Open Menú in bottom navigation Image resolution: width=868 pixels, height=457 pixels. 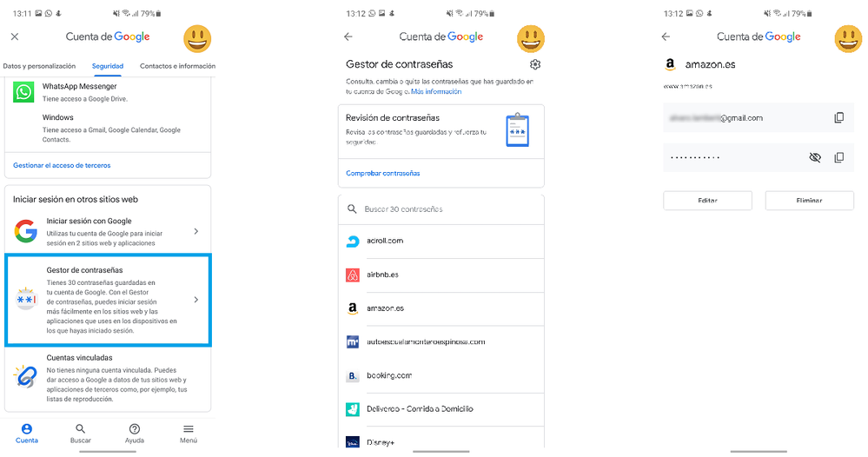pos(189,434)
